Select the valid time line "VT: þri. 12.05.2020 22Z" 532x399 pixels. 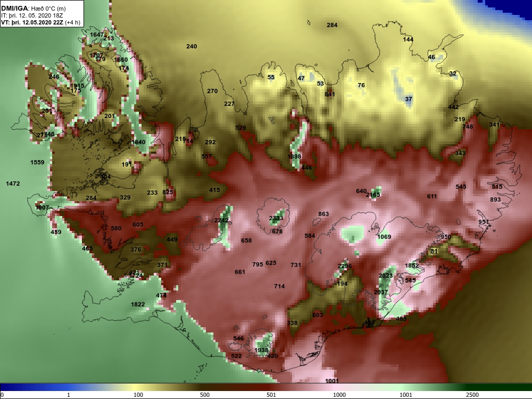pyautogui.click(x=32, y=22)
